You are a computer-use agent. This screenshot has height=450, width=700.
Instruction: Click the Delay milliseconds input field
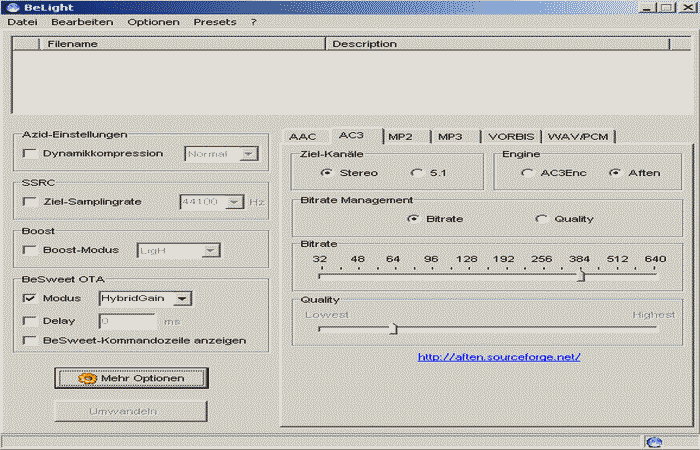(x=127, y=321)
